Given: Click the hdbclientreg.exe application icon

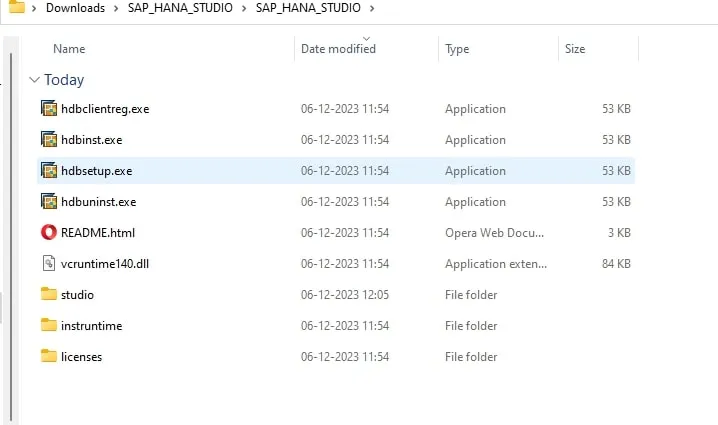Looking at the screenshot, I should 49,109.
